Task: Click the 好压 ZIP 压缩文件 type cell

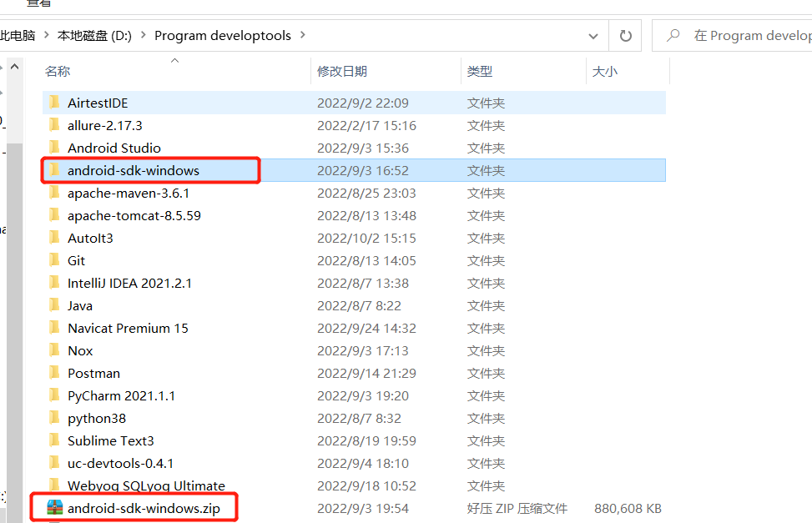Action: tap(517, 508)
